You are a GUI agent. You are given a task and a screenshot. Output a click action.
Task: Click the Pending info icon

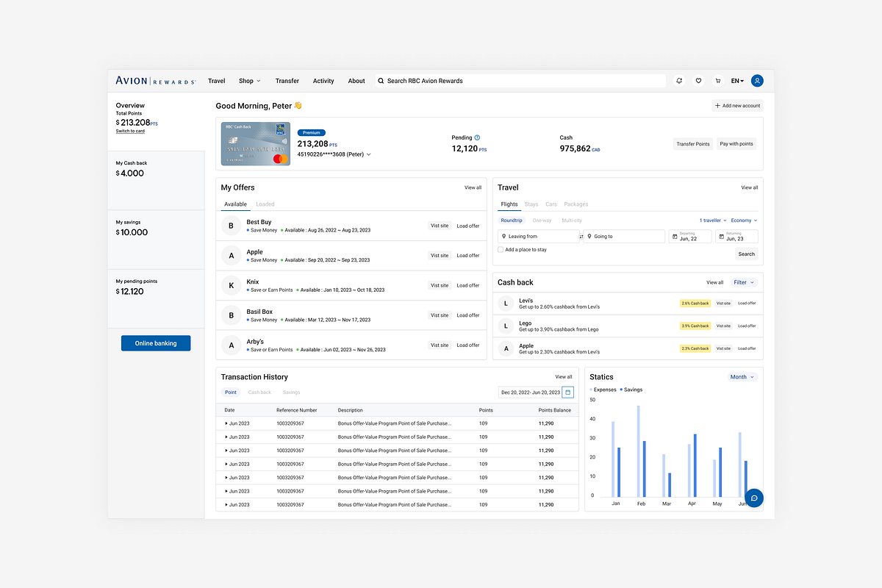coord(477,137)
